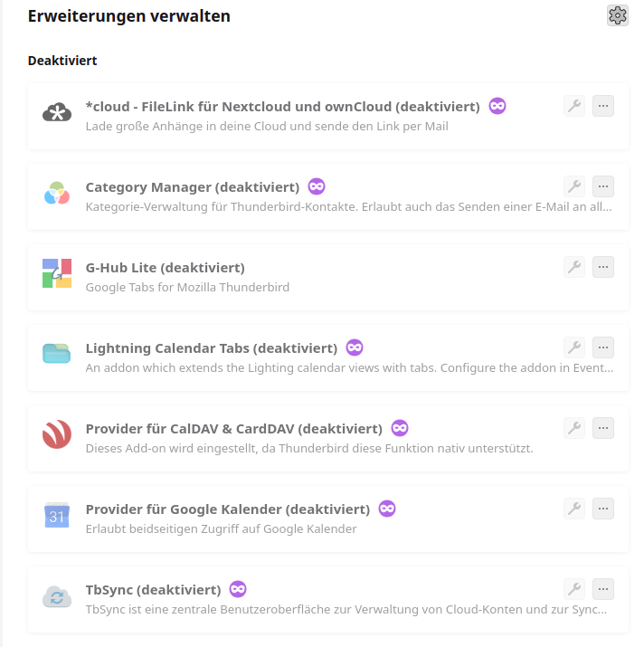
Task: Click the Lightning Calendar Tabs icon
Action: pos(57,355)
